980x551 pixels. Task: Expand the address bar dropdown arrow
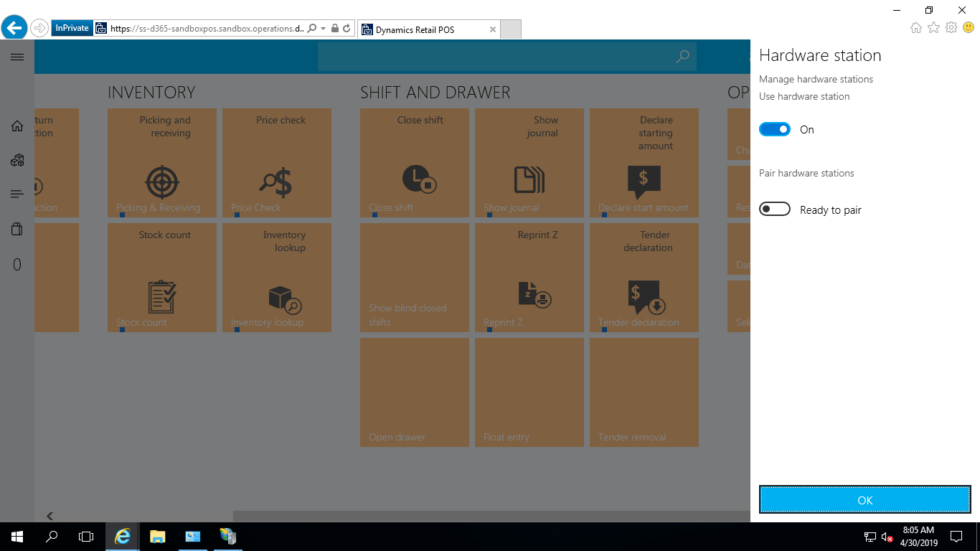pos(324,29)
